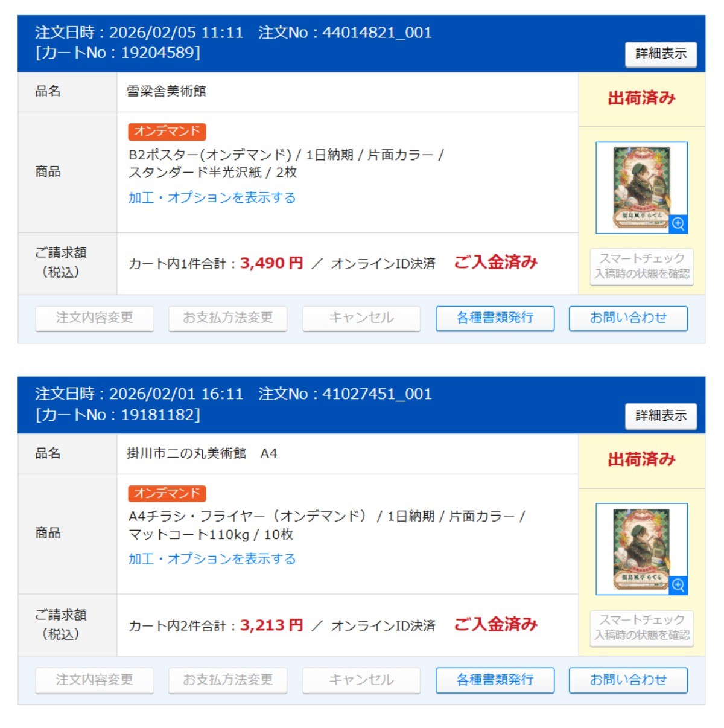Viewport: 724px width, 728px height.
Task: Open 詳細表示 for order 44014821_001
Action: (661, 54)
